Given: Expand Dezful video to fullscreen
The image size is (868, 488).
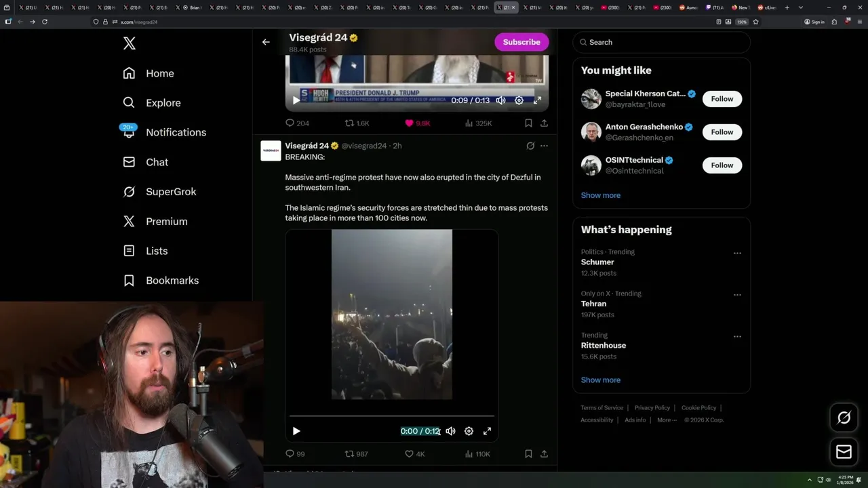Looking at the screenshot, I should [x=487, y=431].
